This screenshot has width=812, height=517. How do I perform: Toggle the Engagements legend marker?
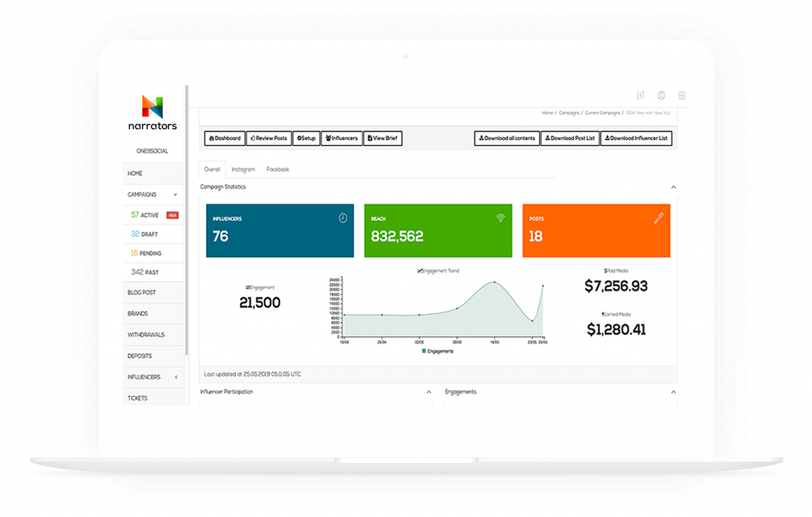pos(424,351)
